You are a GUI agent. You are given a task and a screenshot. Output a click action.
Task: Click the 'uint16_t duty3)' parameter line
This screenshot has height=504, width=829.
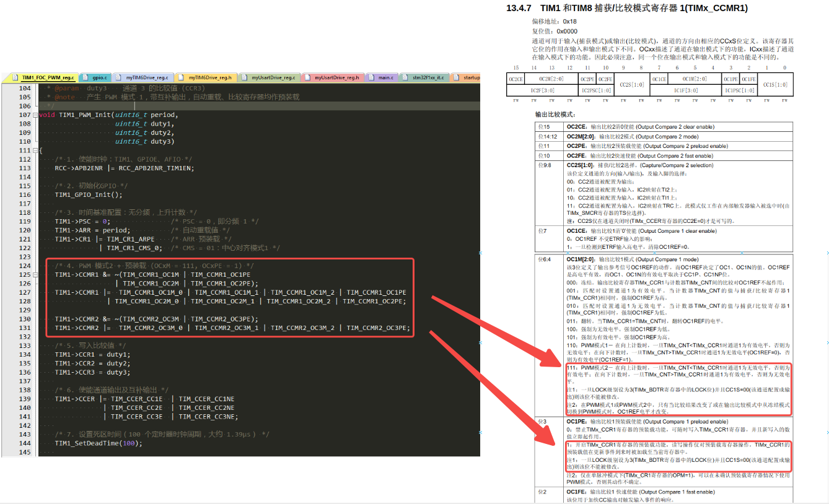point(145,141)
